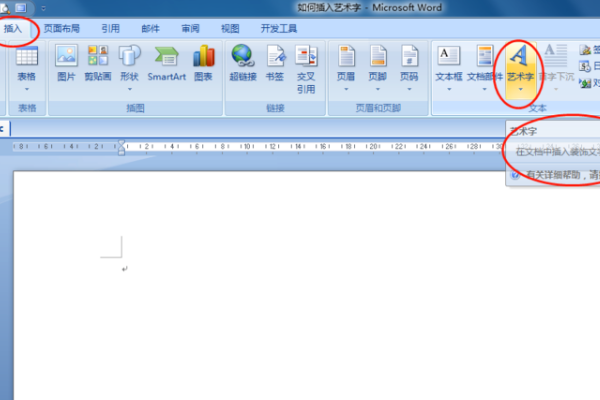Screen dimensions: 600x400
Task: Switch to the 页面布局 tab
Action: pos(61,29)
